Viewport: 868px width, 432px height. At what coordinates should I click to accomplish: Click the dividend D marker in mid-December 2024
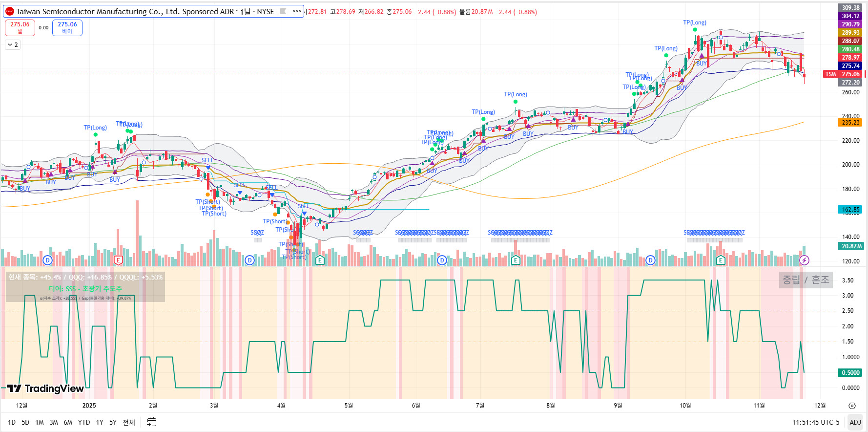(47, 260)
